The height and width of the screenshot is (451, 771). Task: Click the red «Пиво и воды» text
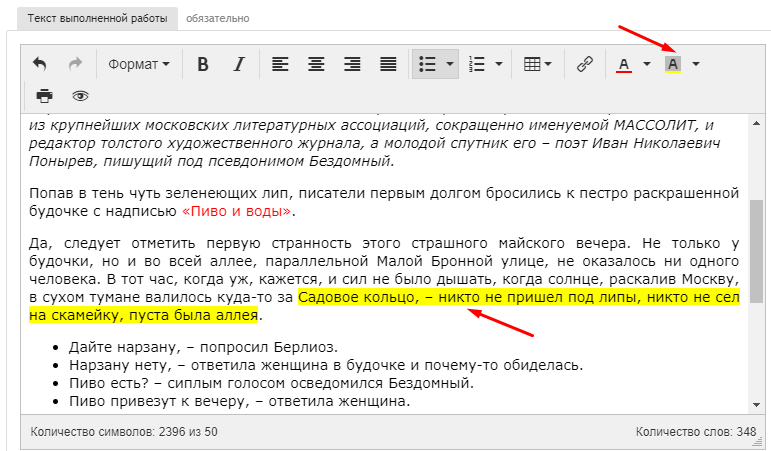[x=236, y=211]
